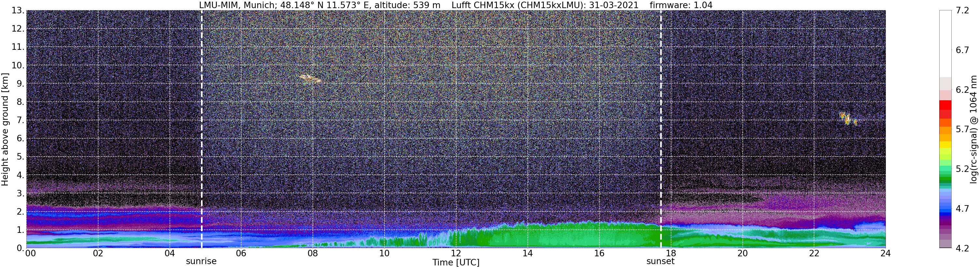This screenshot has width=980, height=269.
Task: Click the colorbar tick label '6.7'
Action: 962,50
